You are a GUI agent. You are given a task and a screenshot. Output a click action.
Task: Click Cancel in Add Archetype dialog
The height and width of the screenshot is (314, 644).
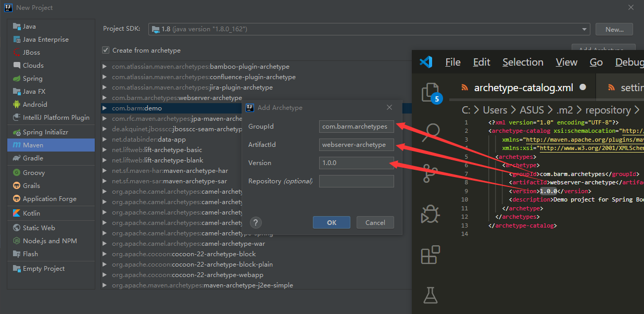[x=375, y=222]
